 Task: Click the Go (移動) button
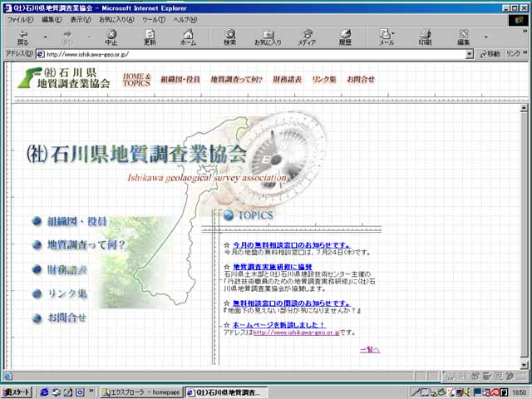click(x=490, y=54)
